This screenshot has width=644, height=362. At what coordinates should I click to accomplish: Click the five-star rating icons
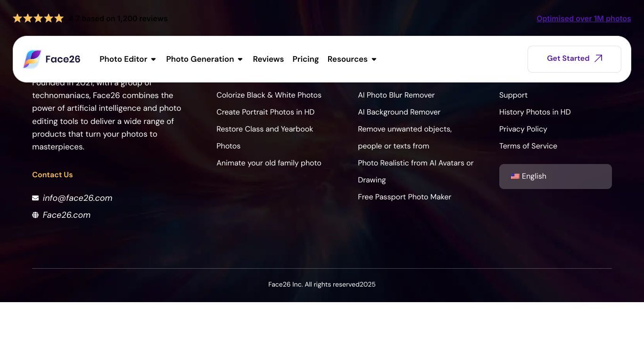pos(38,18)
